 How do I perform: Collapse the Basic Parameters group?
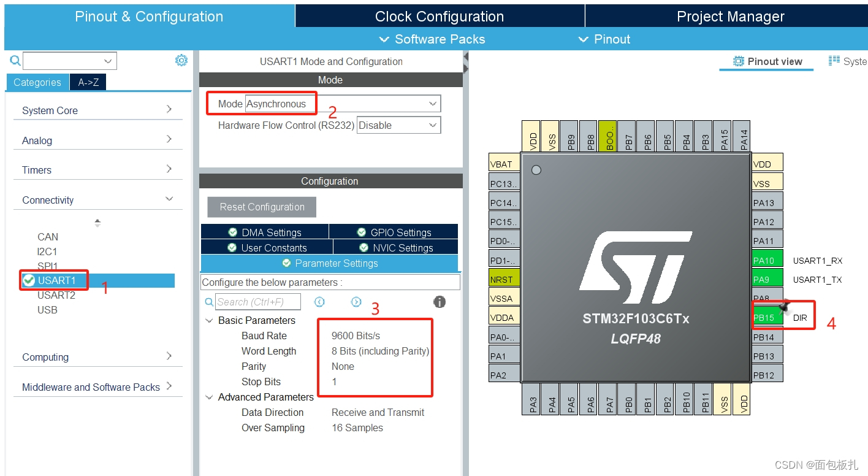coord(210,320)
